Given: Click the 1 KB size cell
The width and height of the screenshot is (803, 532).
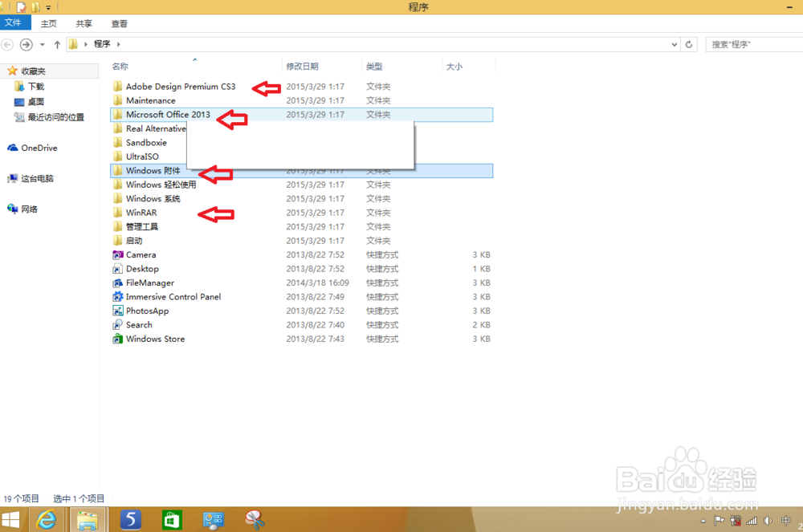Looking at the screenshot, I should point(481,269).
